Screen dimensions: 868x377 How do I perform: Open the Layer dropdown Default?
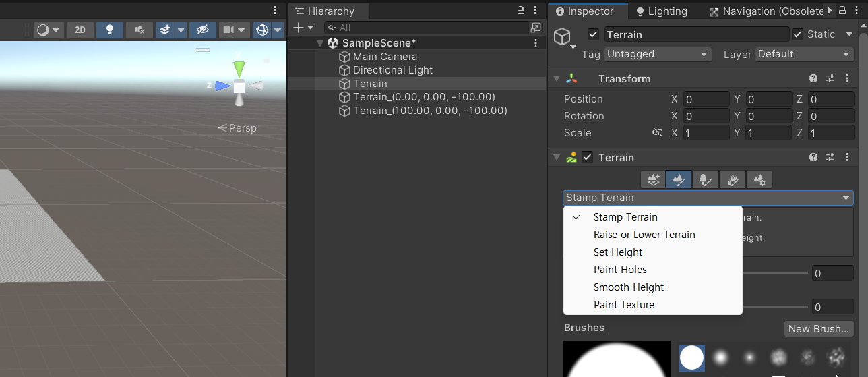pyautogui.click(x=805, y=54)
